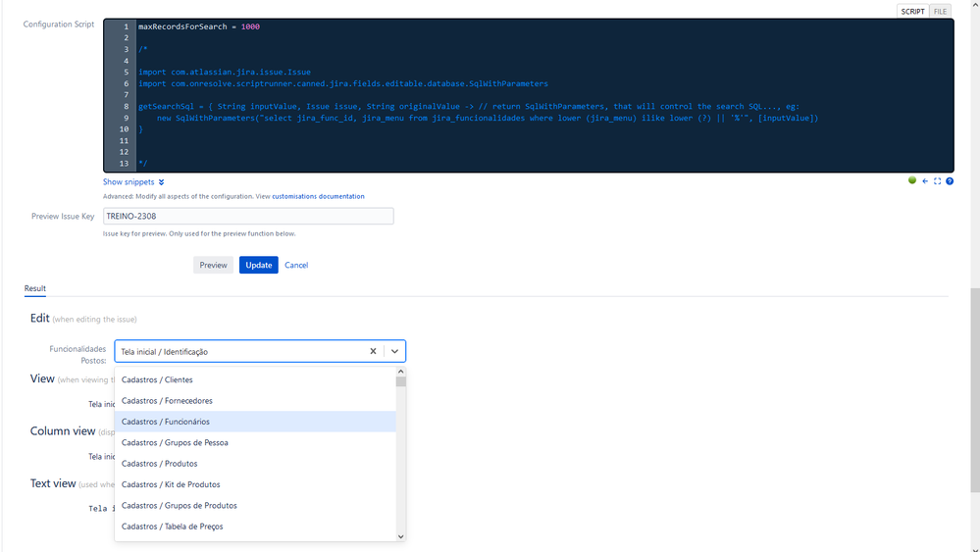Expand the Show snippets double-chevron icon
980x552 pixels.
(161, 182)
